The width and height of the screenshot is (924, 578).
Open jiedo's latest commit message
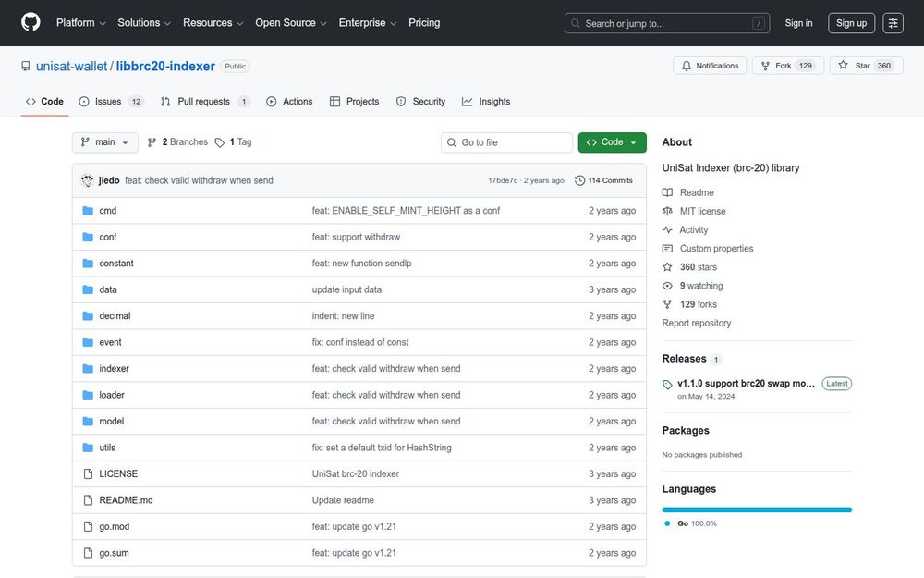pyautogui.click(x=199, y=180)
